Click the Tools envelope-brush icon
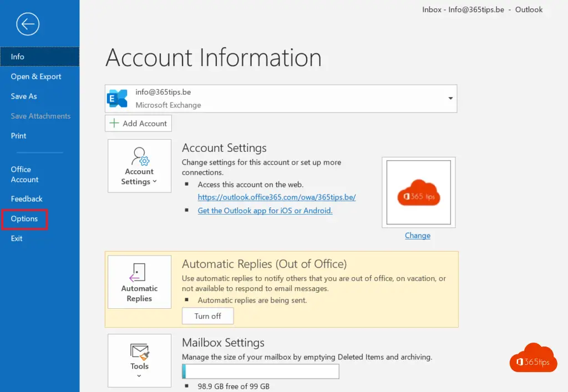568x392 pixels. pos(139,351)
